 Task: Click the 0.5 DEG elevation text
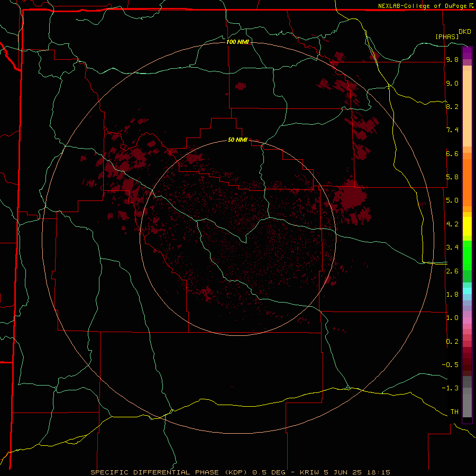click(x=269, y=472)
